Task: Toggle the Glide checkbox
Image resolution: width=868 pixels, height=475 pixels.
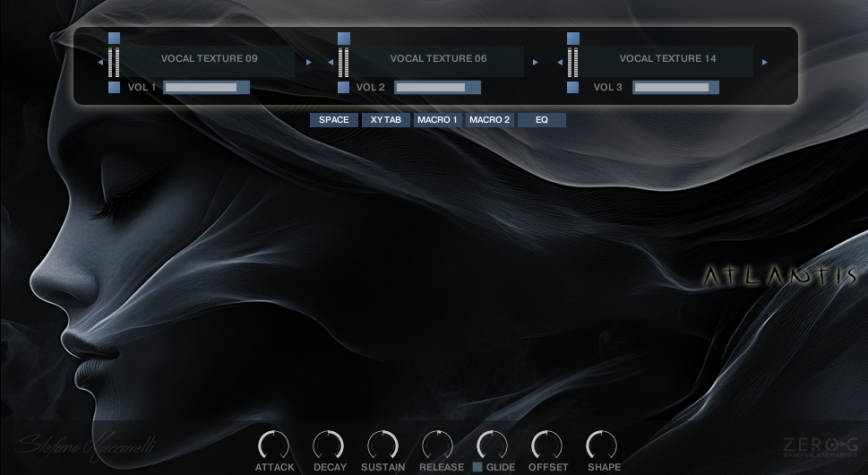Action: coord(477,467)
